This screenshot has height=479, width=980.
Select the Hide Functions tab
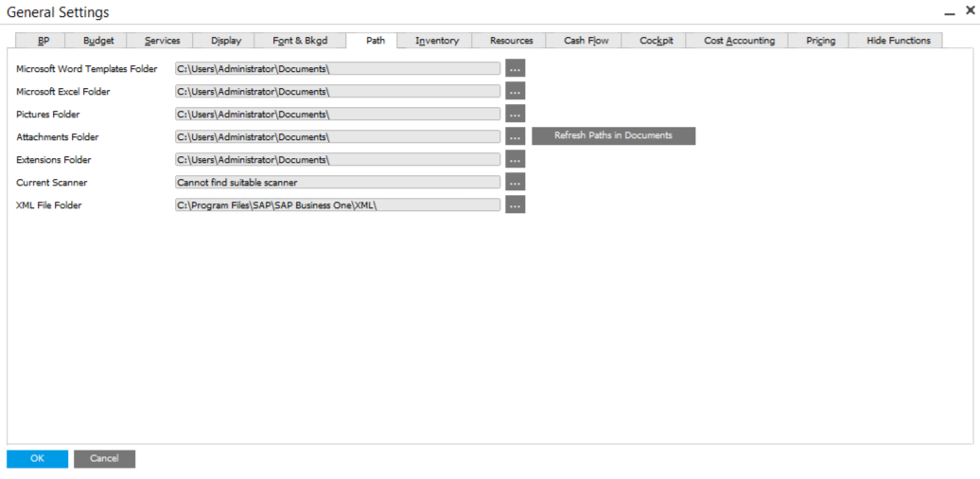(898, 41)
